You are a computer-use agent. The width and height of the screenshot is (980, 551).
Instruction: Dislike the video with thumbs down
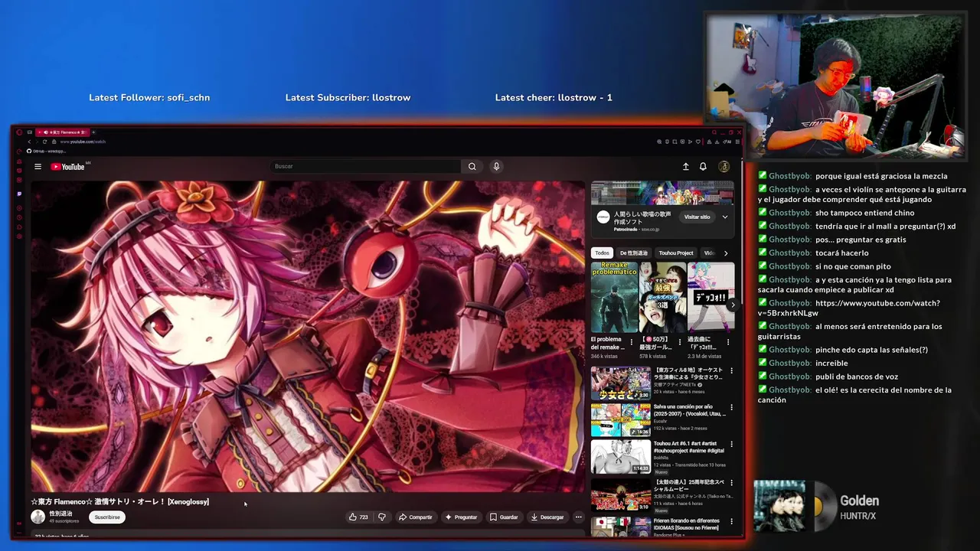382,517
